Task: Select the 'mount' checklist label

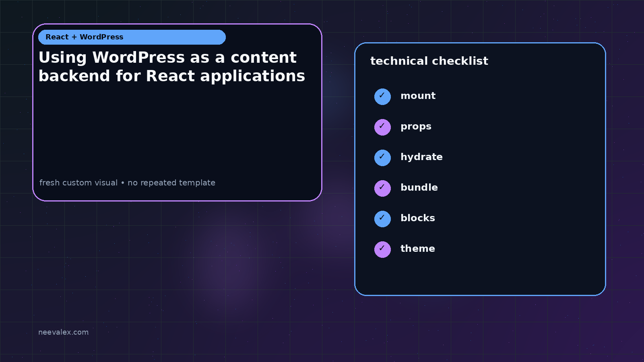Action: (418, 96)
